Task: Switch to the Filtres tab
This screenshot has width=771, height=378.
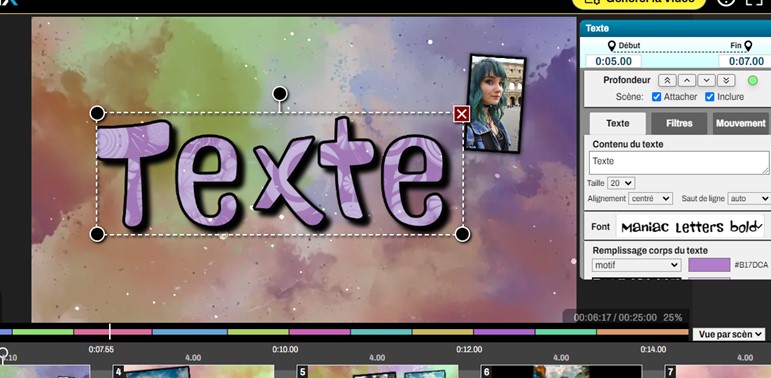Action: tap(679, 123)
